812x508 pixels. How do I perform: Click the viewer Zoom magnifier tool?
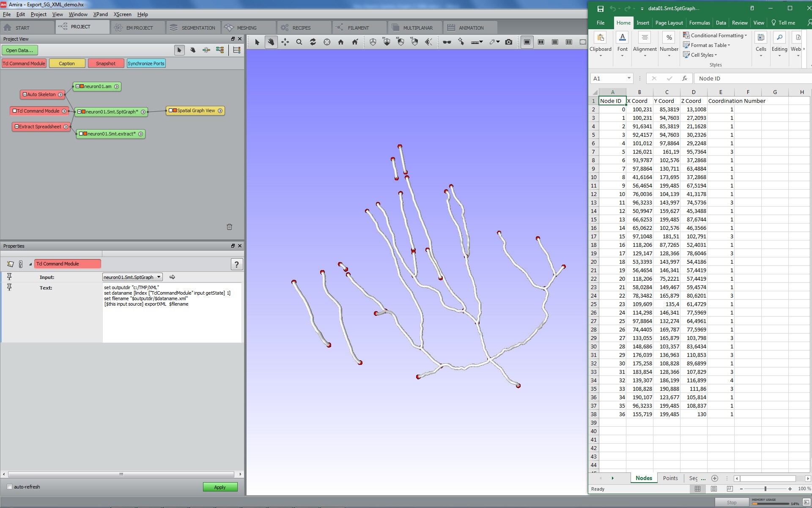[299, 42]
